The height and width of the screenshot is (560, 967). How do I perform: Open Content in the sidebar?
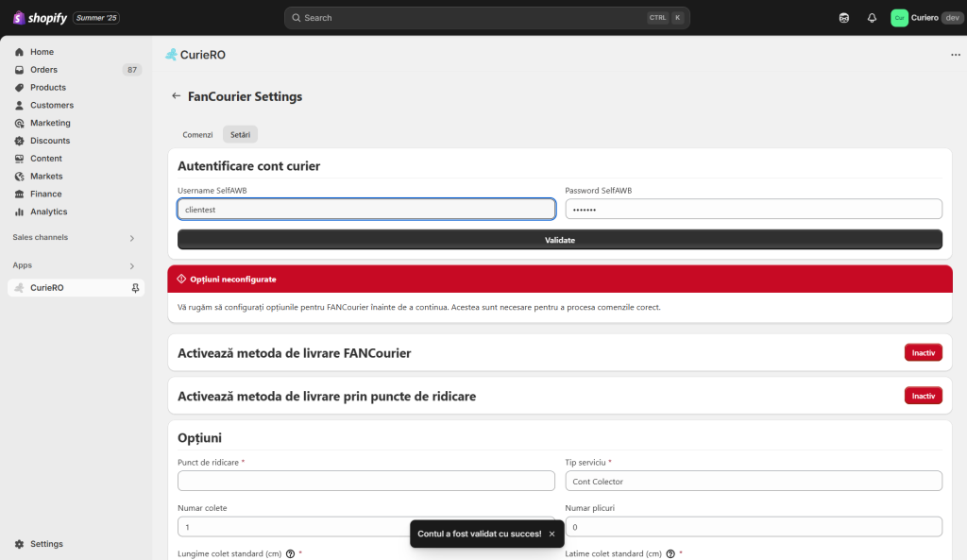[x=46, y=159]
